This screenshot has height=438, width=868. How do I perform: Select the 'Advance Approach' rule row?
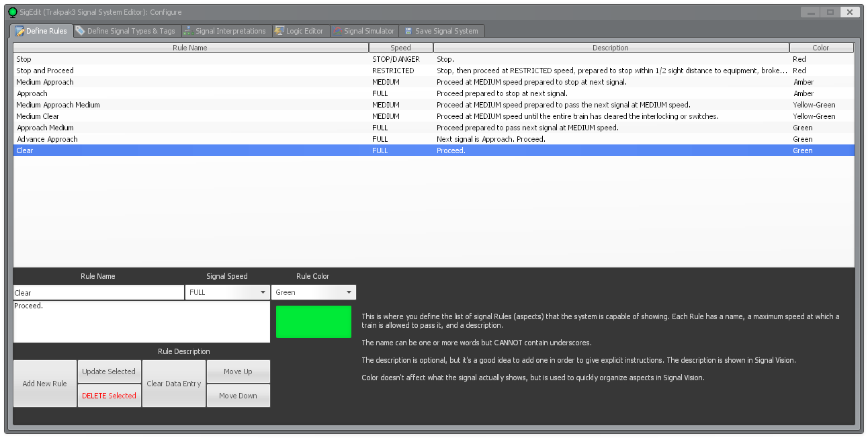433,139
